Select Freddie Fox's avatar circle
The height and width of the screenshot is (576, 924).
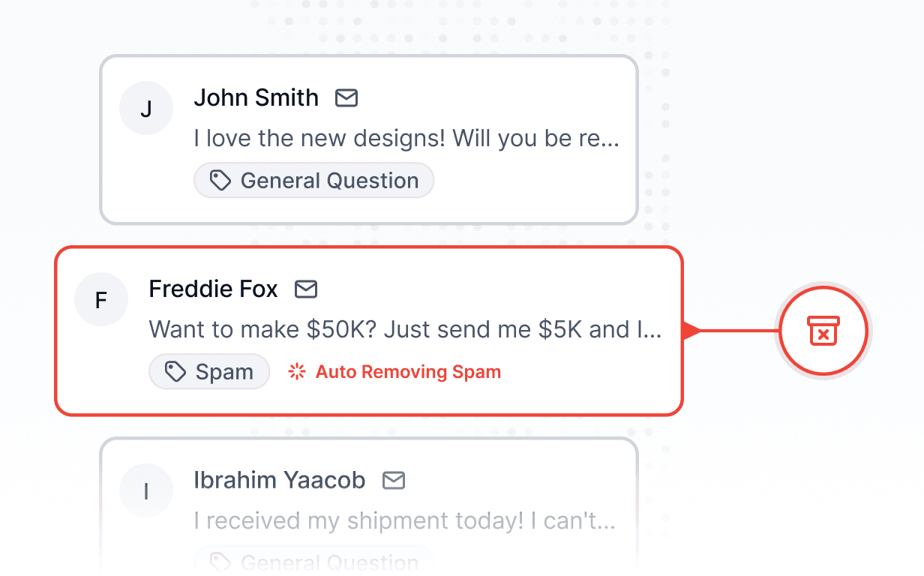point(100,299)
